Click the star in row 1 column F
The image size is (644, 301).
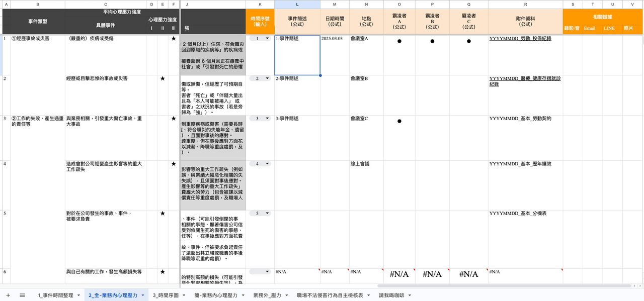174,38
